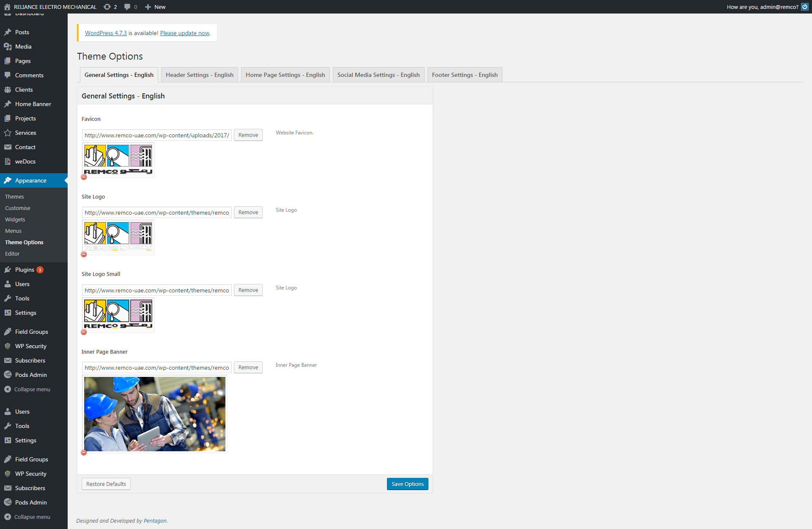Open the Editor submenu item
812x529 pixels.
pyautogui.click(x=12, y=254)
